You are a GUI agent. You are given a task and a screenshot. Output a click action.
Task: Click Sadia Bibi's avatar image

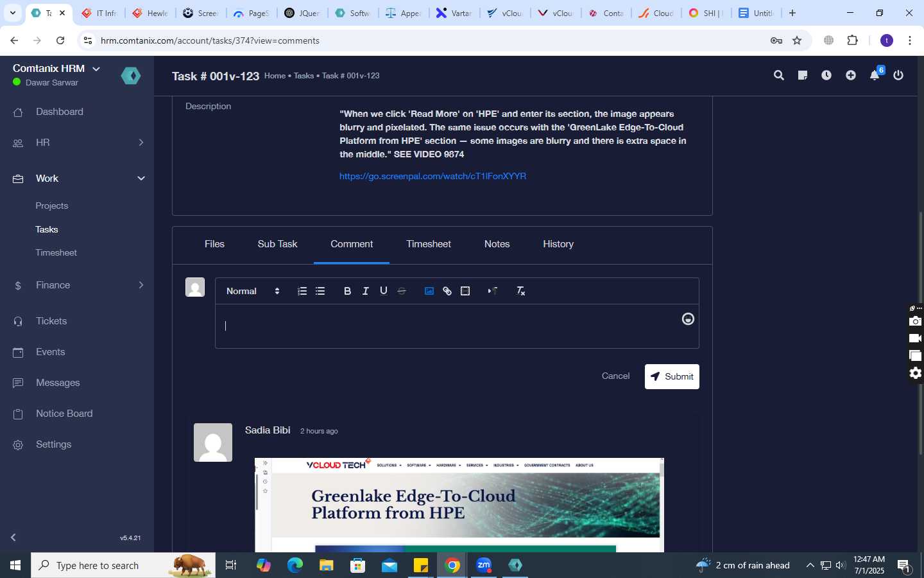pyautogui.click(x=213, y=442)
